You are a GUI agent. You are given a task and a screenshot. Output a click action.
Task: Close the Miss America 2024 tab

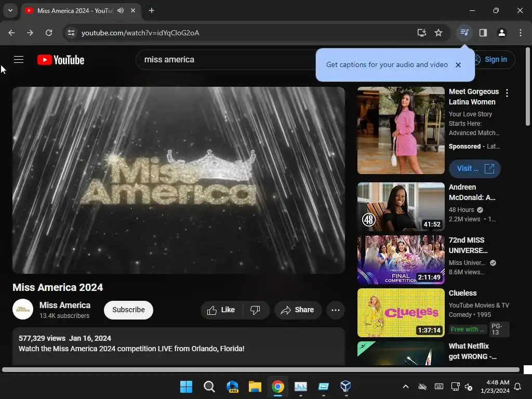[x=133, y=10]
